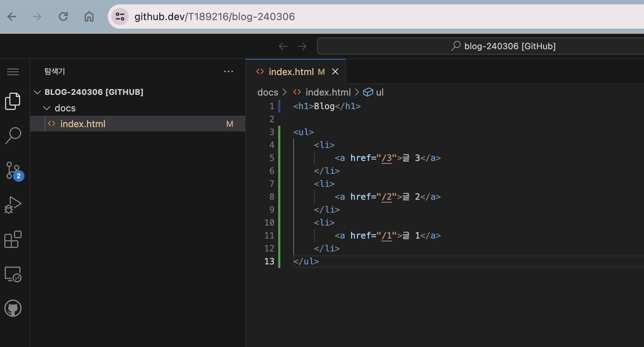Screen dimensions: 644x347
Task: Open the GitHub view in activity bar
Action: tap(13, 308)
